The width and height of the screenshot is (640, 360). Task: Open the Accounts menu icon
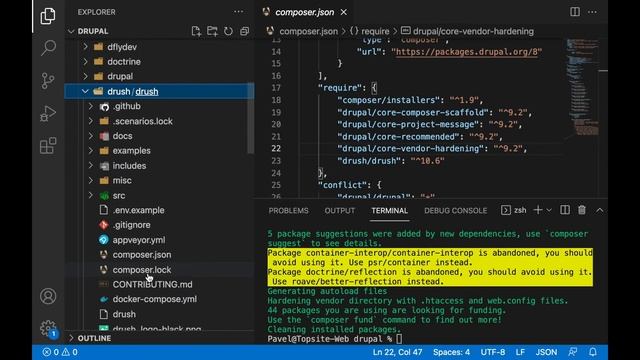coord(48,296)
